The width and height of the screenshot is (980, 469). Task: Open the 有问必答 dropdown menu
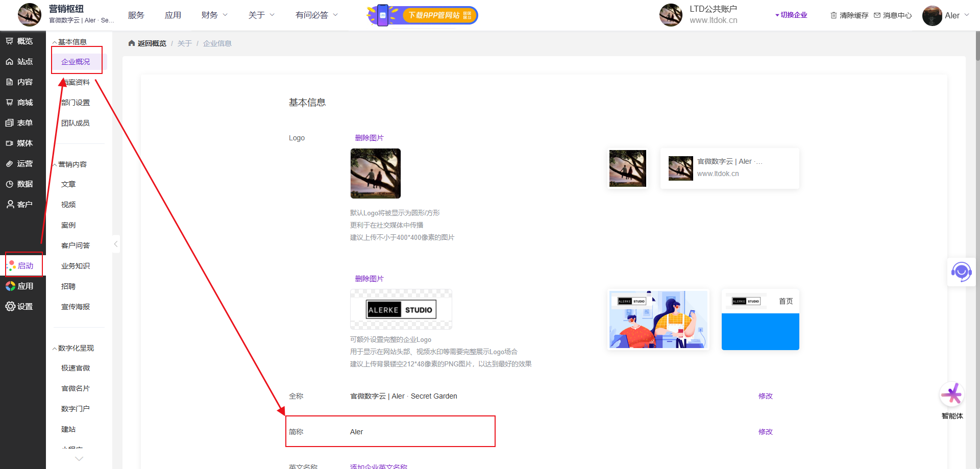[316, 15]
